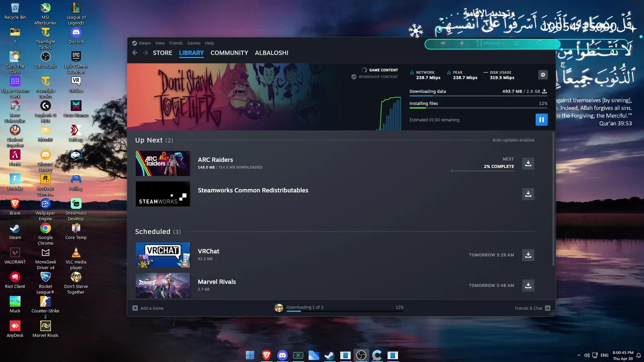This screenshot has height=362, width=644.
Task: Click the Steamworks Common Redistributables title
Action: [253, 190]
